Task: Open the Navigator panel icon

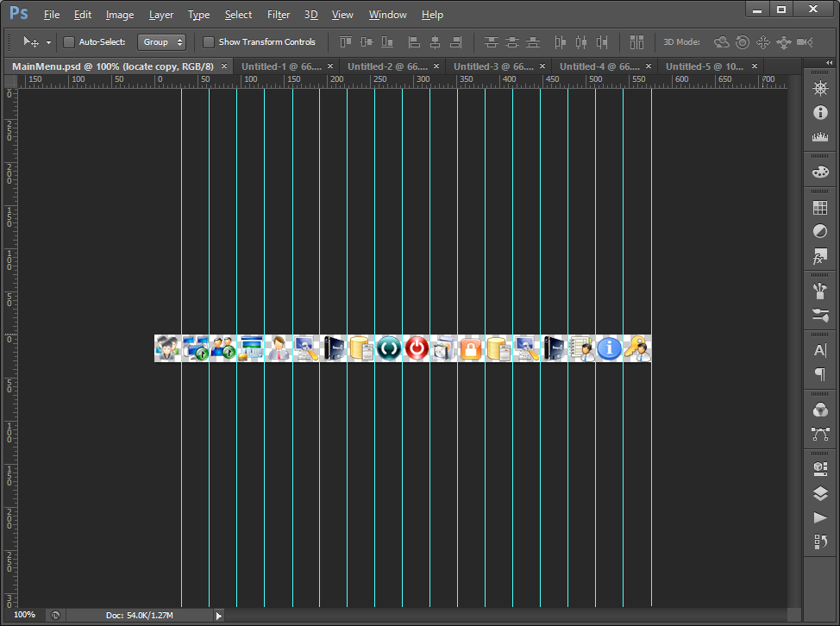Action: (820, 89)
